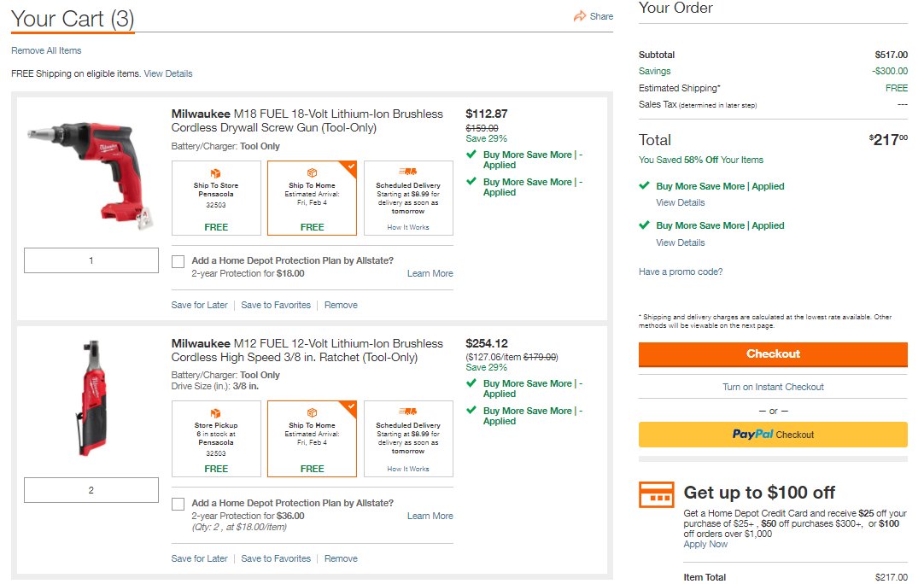
Task: Click Ship To Home package icon for Drywall Screw Gun
Action: 312,172
